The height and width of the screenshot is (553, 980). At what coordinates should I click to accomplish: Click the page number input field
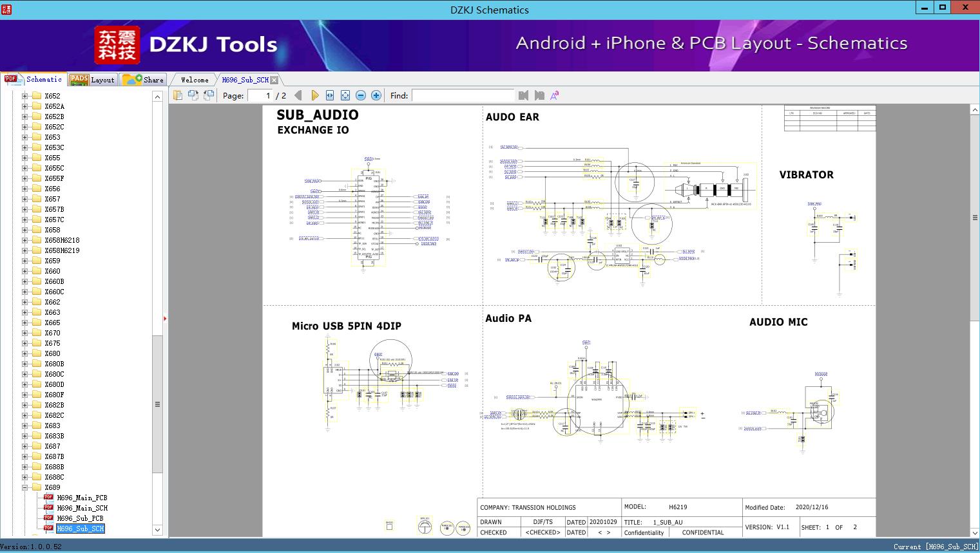[260, 95]
